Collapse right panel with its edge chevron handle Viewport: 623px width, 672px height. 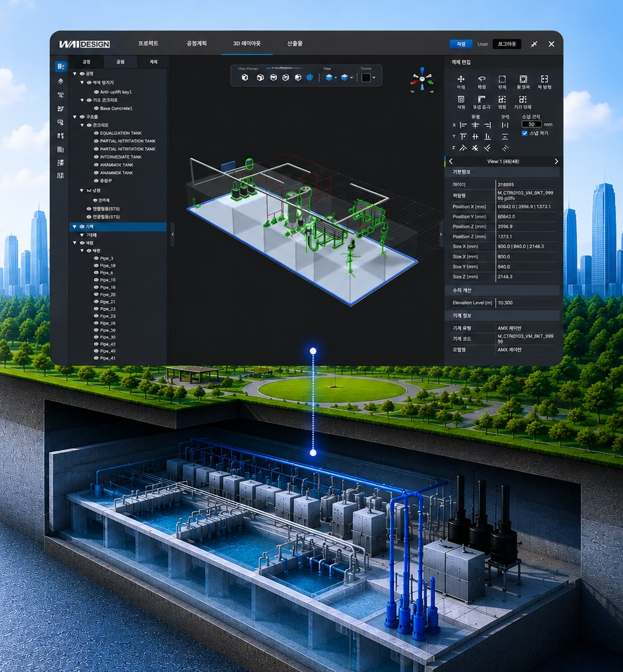pos(441,235)
